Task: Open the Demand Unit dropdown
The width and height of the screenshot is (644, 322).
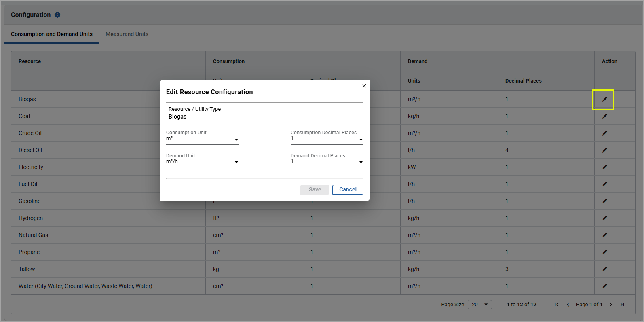Action: point(203,162)
